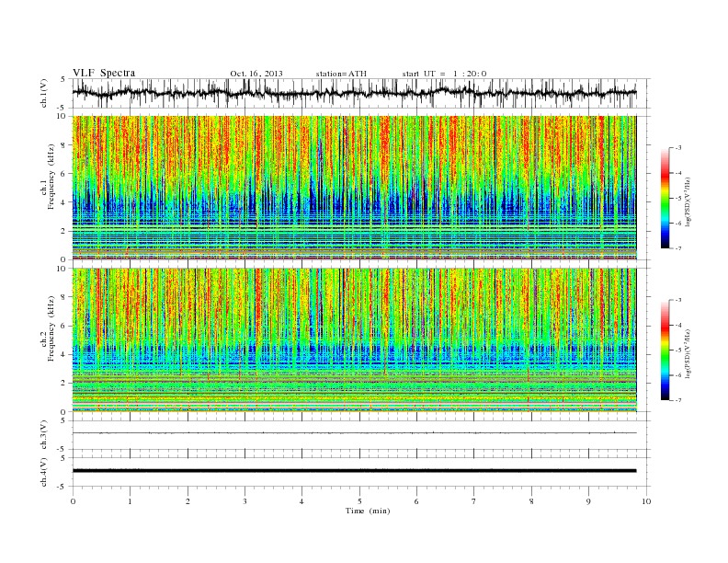Screen dimensions: 728x563
Task: Click the "7" tick on the Time axis
Action: click(474, 501)
